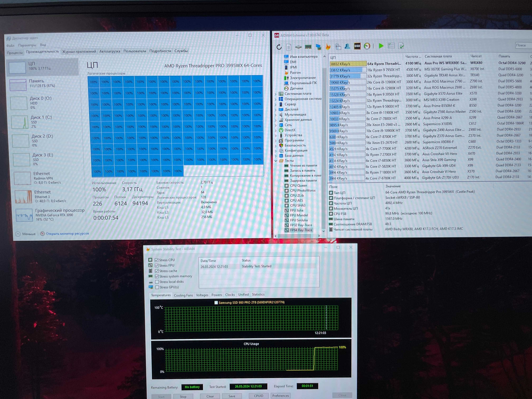
Task: Open the Voltages tab in Stability Test
Action: pos(202,295)
